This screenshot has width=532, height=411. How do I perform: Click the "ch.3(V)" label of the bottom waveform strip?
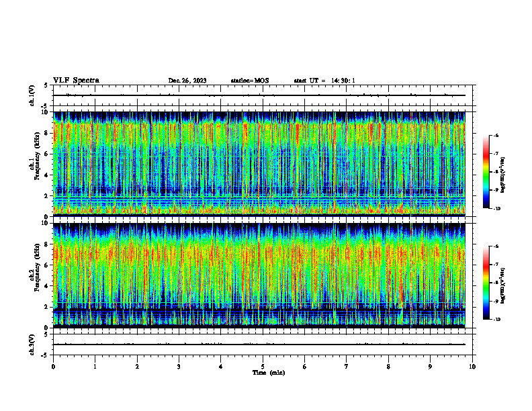32,345
